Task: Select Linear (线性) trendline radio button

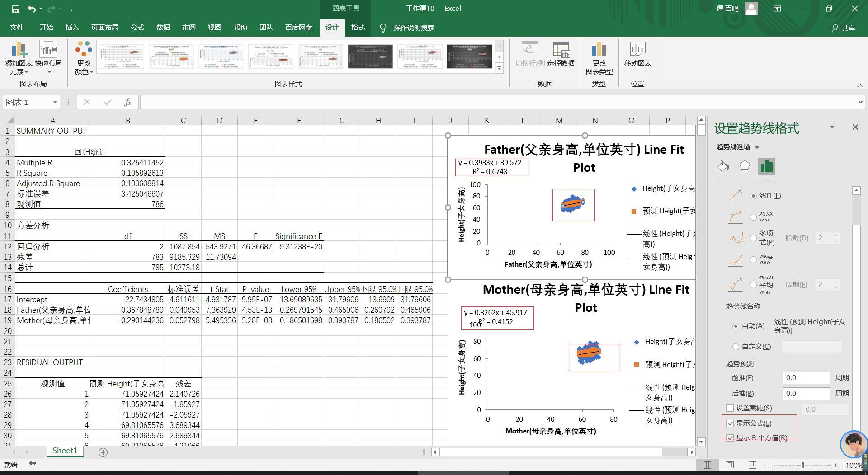Action: pyautogui.click(x=753, y=196)
